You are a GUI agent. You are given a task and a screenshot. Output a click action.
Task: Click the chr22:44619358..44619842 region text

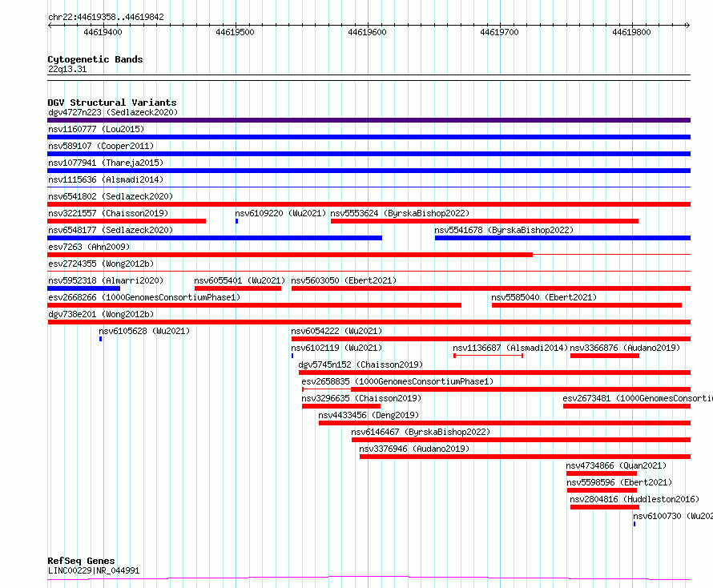coord(106,18)
